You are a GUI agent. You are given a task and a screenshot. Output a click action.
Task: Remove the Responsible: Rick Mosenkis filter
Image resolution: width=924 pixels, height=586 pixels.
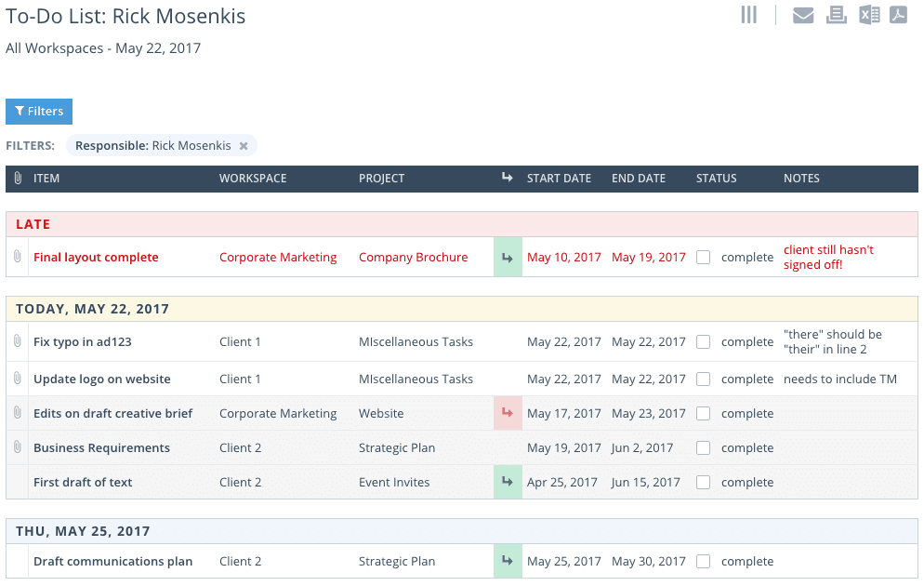[244, 146]
